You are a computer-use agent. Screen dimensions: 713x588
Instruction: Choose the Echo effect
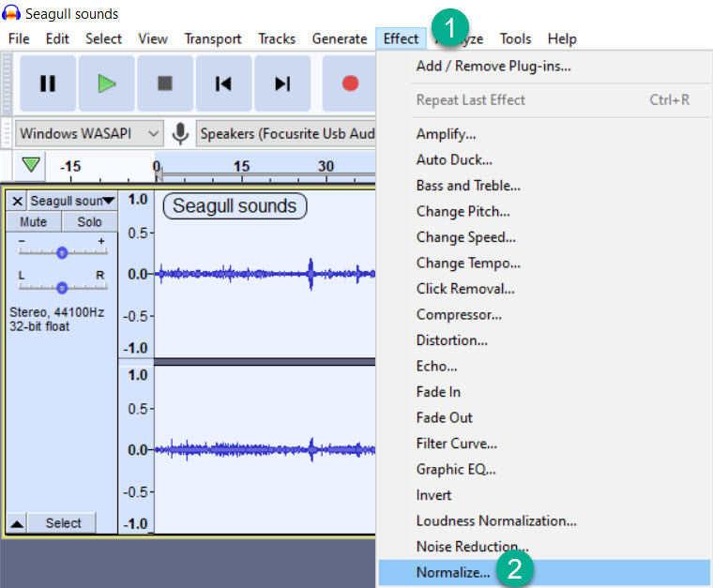[544, 367]
